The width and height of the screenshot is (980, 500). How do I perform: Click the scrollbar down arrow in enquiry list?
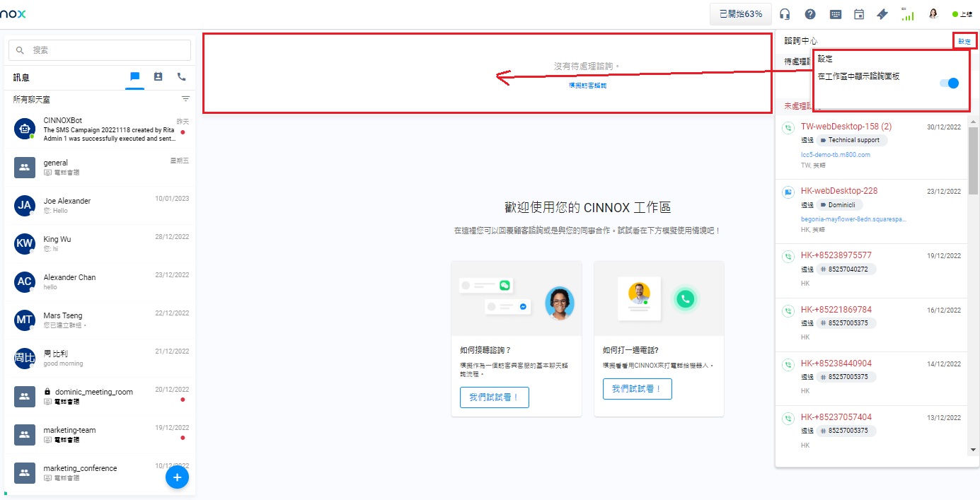point(973,449)
